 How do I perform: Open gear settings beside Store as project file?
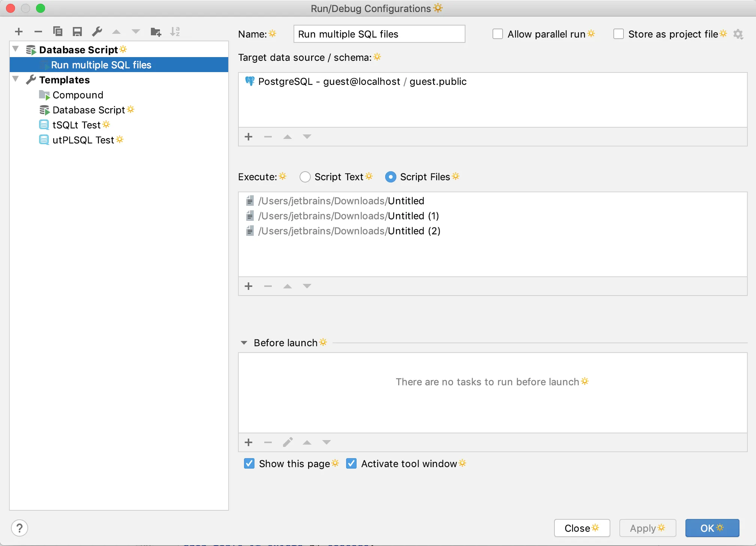738,35
